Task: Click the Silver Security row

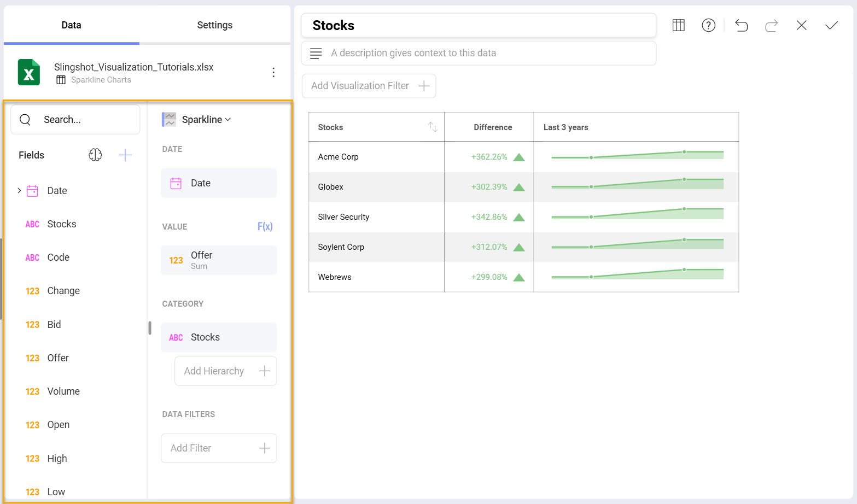Action: tap(524, 217)
